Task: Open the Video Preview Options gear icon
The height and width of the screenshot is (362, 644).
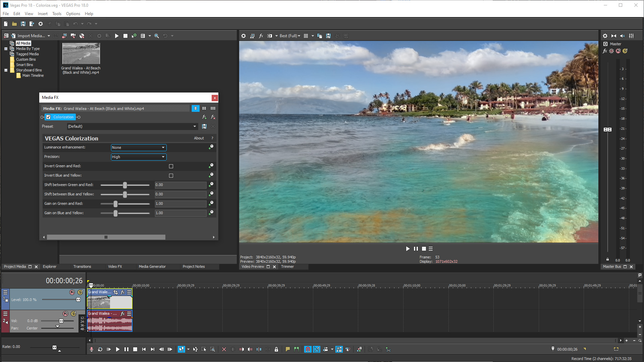Action: (x=243, y=36)
